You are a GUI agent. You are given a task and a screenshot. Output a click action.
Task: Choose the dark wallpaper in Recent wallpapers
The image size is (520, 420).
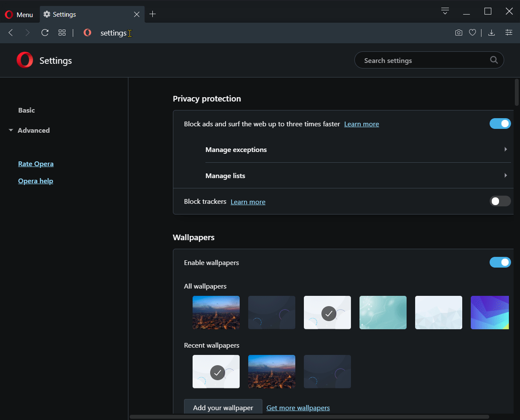point(327,372)
